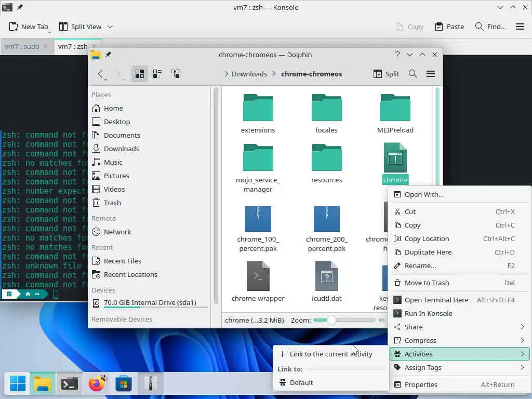Open Dolphin hamburger menu
This screenshot has width=532, height=399.
point(431,74)
